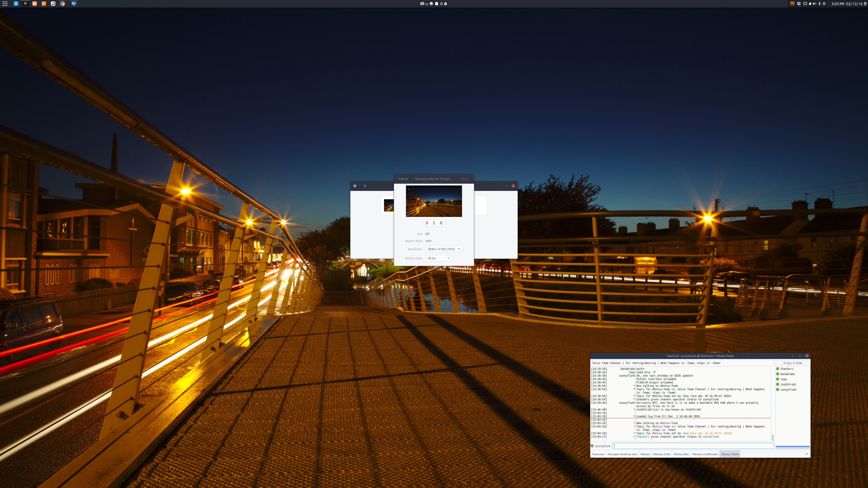Screen dimensions: 868x488
Task: Open the applications menu grid icon
Action: click(5, 4)
